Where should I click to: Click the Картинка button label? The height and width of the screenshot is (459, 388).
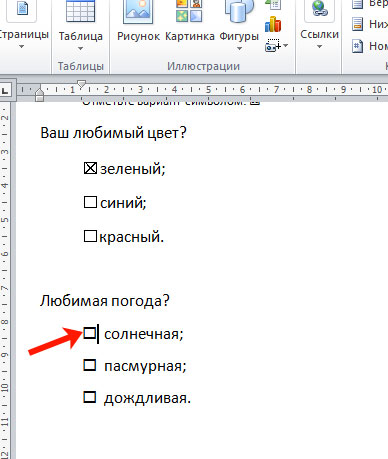tap(190, 36)
